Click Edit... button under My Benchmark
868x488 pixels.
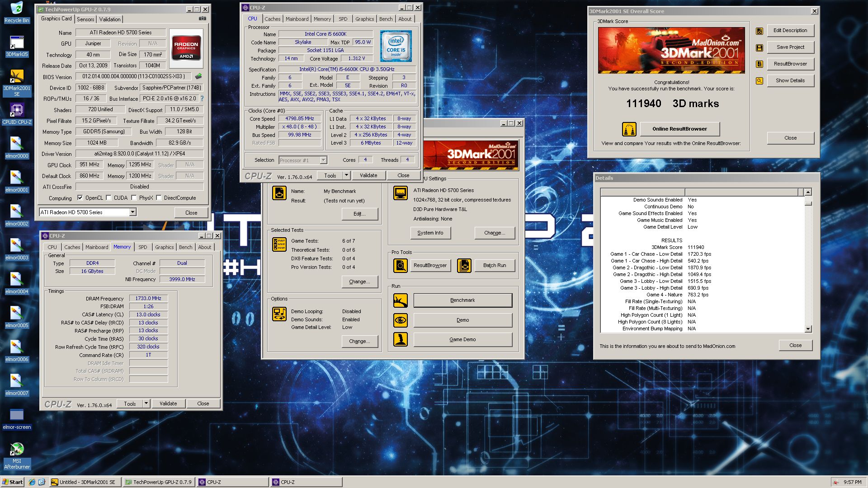(x=360, y=214)
